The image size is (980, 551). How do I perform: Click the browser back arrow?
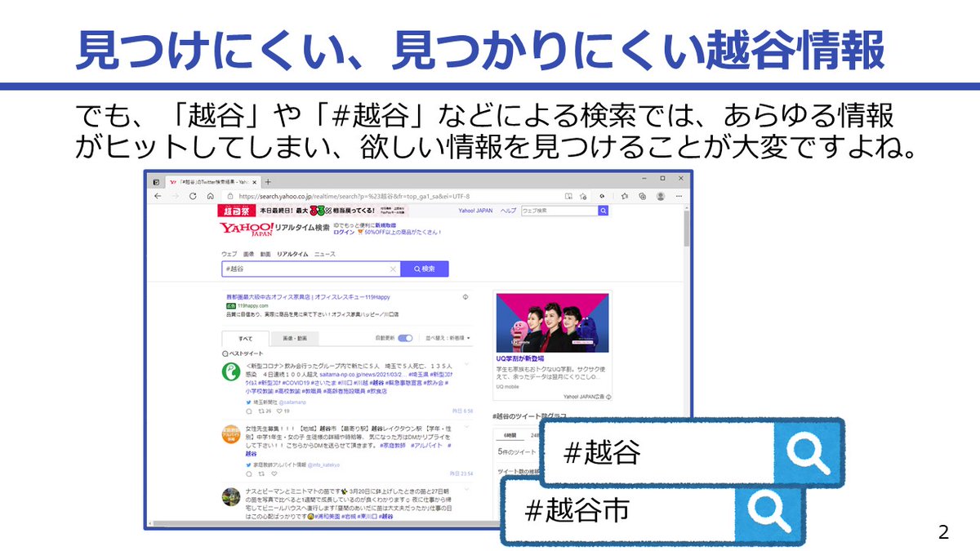tap(158, 196)
